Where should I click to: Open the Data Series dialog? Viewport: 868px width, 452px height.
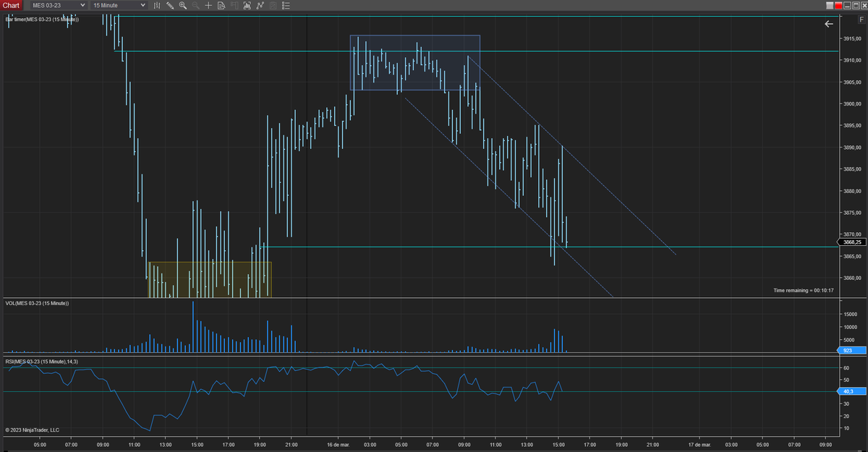[247, 5]
